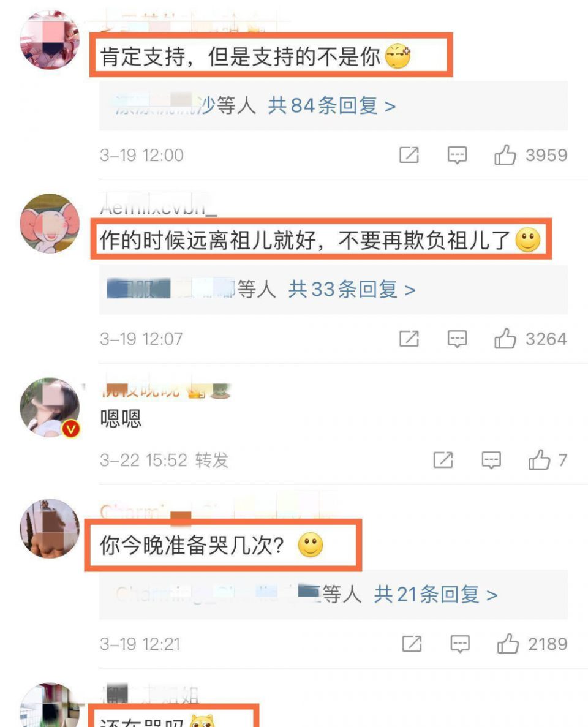Open comment text 你今晚准备哭几次
The width and height of the screenshot is (588, 727).
click(x=192, y=546)
